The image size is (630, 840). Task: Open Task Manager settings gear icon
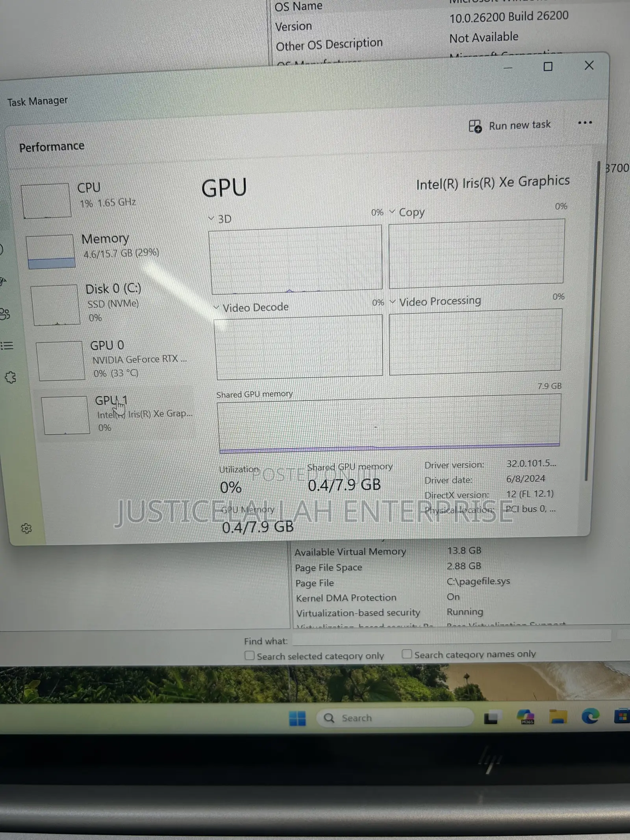(x=26, y=529)
